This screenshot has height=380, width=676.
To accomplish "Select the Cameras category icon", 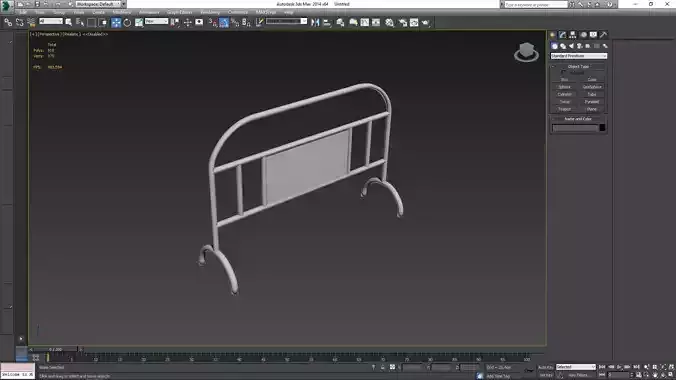I will coord(580,46).
